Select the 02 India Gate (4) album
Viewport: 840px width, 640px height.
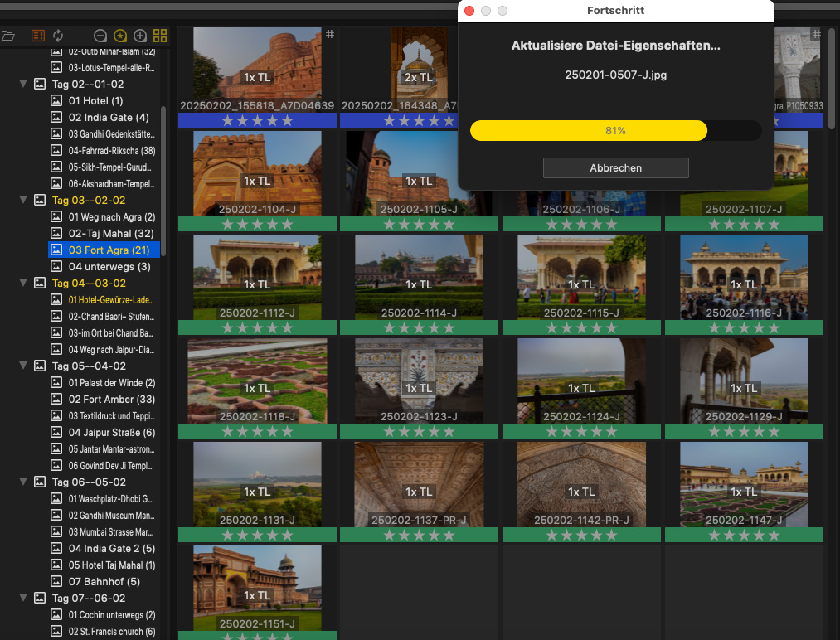(109, 118)
